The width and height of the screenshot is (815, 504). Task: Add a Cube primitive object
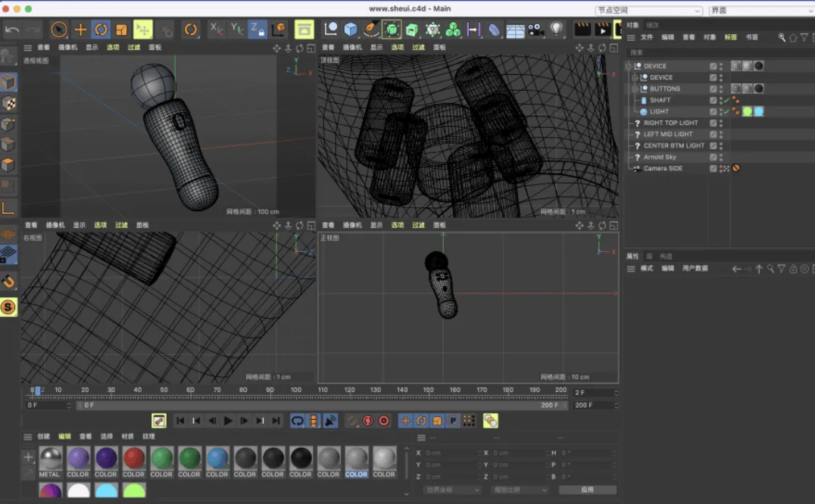coord(351,30)
